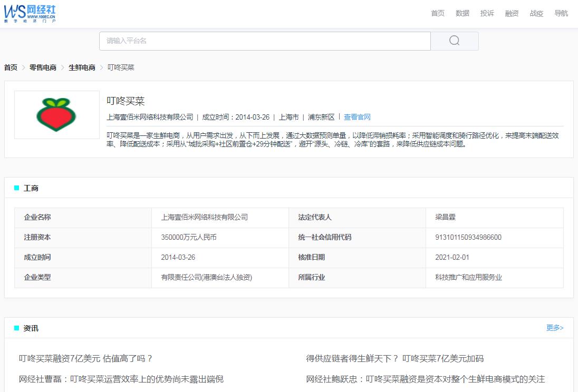Open the 战疫 menu item
Viewport: 578px width, 392px height.
[536, 13]
